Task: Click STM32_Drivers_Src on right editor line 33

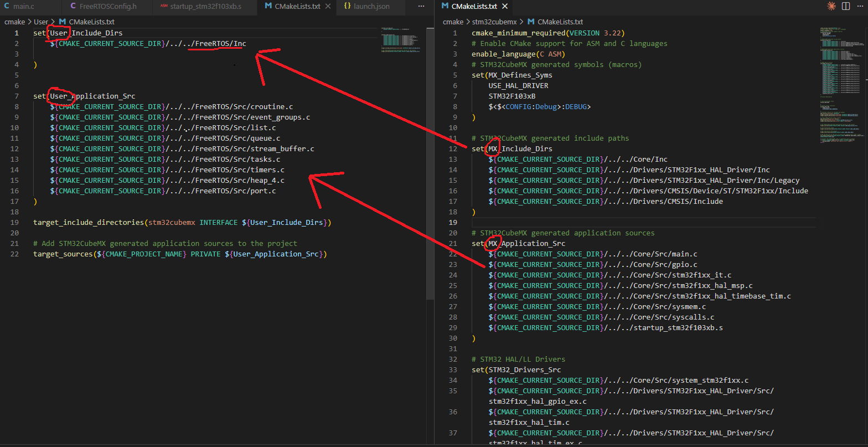Action: [525, 370]
